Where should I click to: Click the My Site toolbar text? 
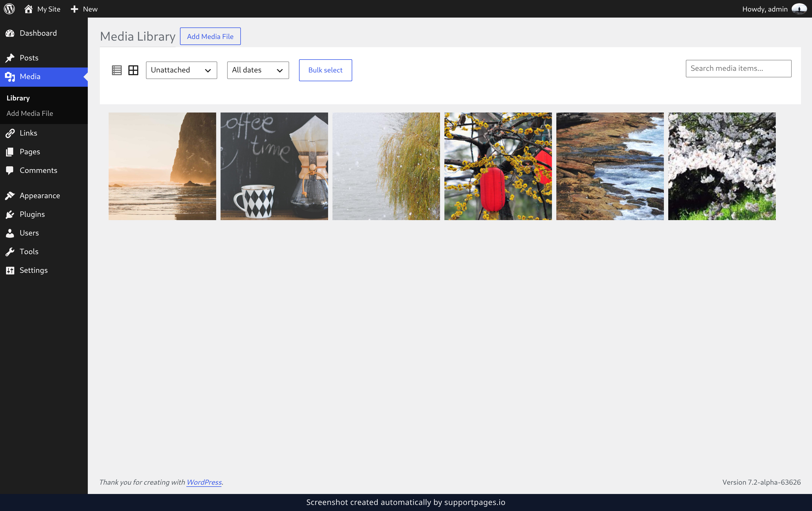pos(49,9)
